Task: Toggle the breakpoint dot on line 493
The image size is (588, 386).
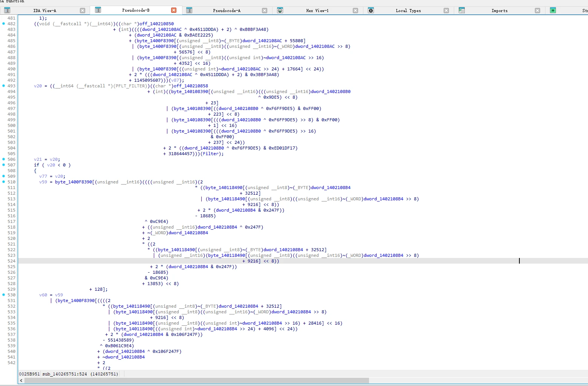Action: click(4, 86)
